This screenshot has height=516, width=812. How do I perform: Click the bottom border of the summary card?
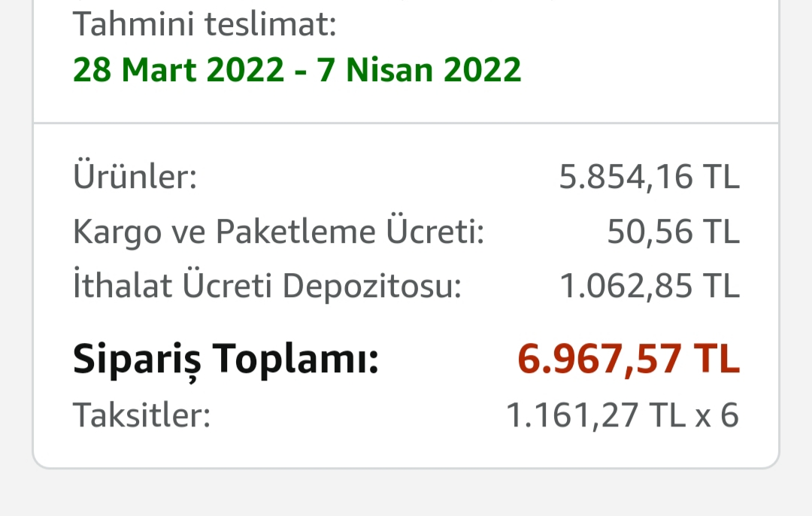coord(406,468)
